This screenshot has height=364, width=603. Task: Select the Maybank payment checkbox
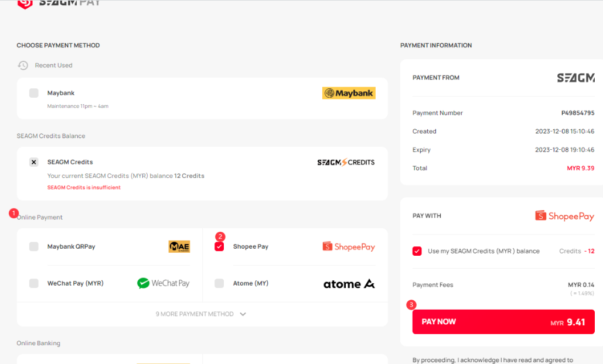[34, 93]
